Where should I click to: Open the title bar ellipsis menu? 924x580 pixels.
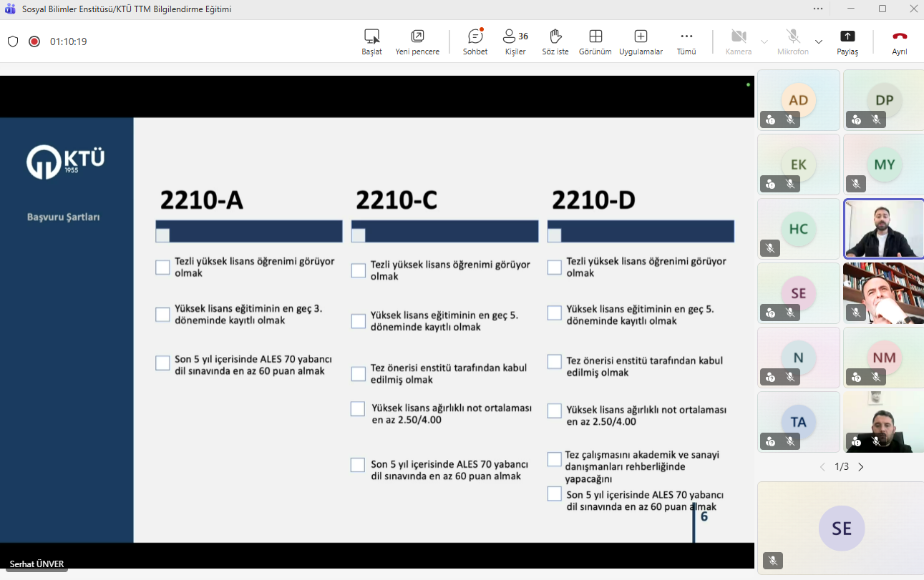818,9
